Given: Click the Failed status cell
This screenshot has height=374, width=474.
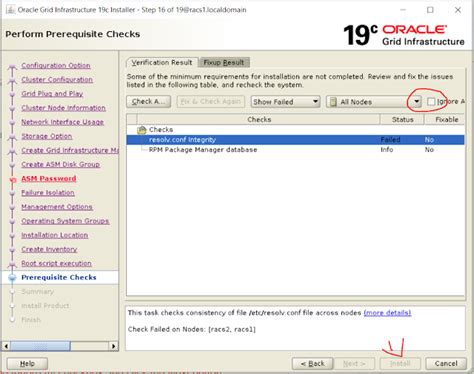Looking at the screenshot, I should pyautogui.click(x=390, y=140).
